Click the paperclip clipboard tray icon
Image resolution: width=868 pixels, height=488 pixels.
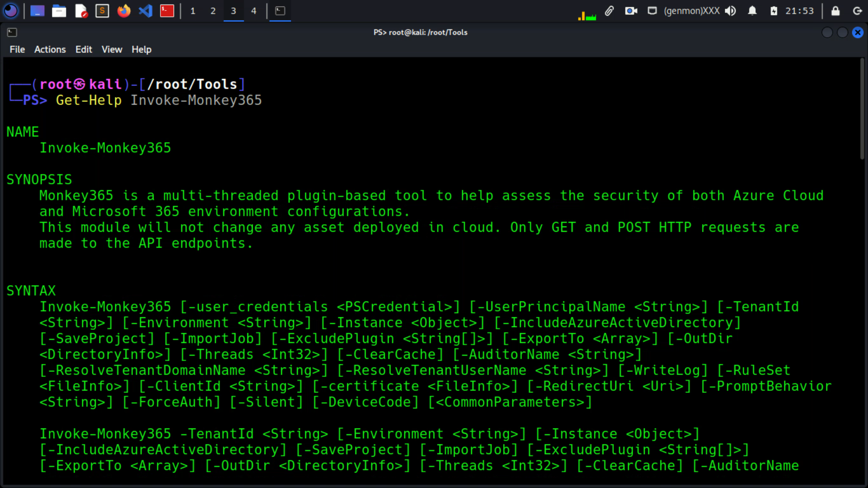[609, 10]
